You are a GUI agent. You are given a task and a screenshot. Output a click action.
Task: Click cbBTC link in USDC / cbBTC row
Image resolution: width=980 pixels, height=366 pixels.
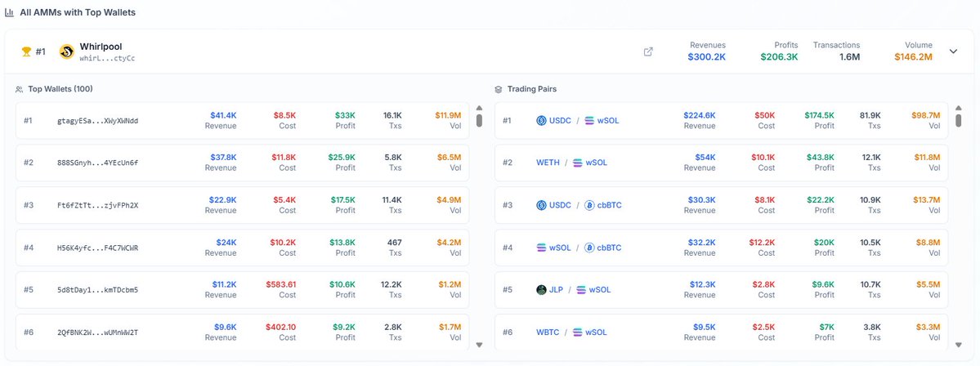(x=610, y=206)
